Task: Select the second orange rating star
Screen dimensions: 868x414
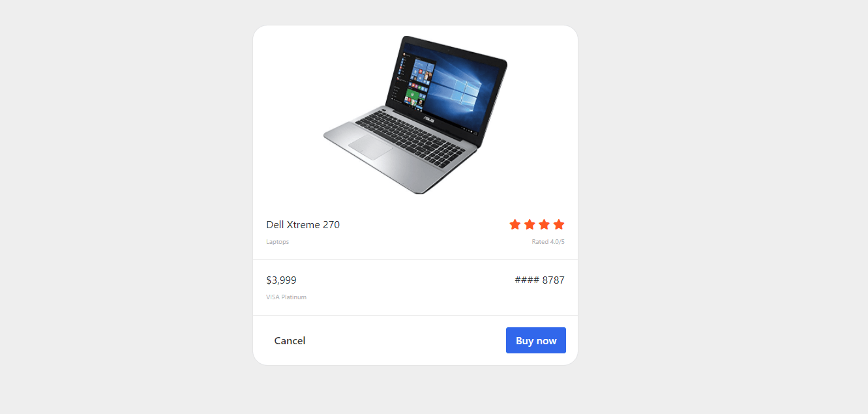Action: coord(530,224)
